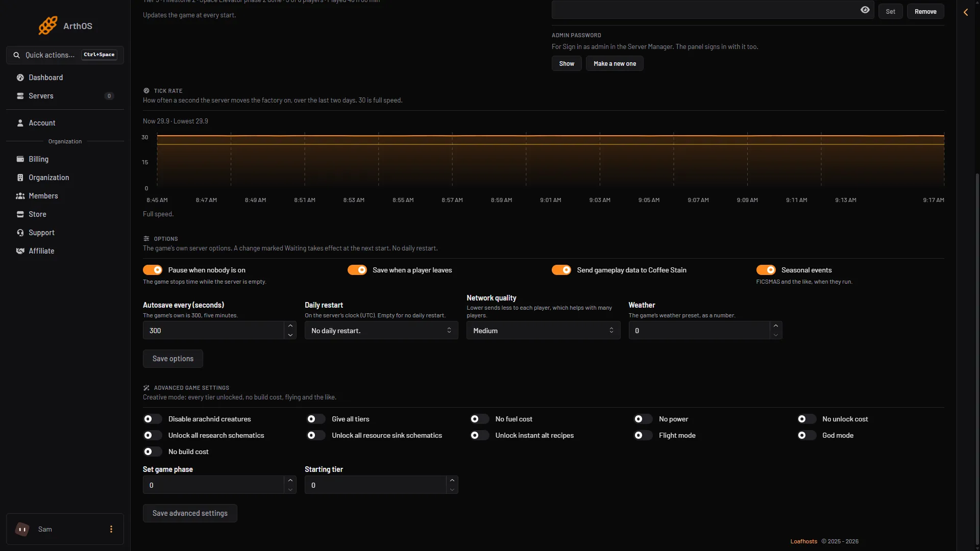The width and height of the screenshot is (980, 551).
Task: Click the Set button
Action: [x=890, y=11]
